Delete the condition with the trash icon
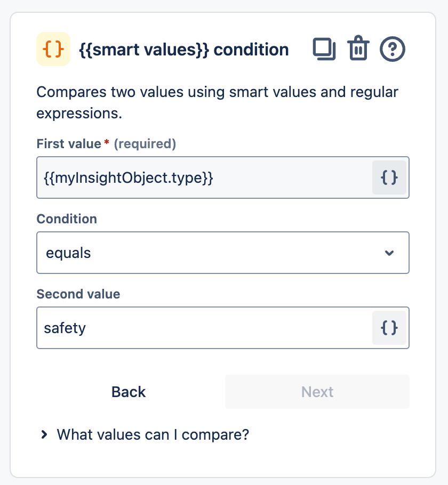Screen dimensions: 448x485 point(358,50)
